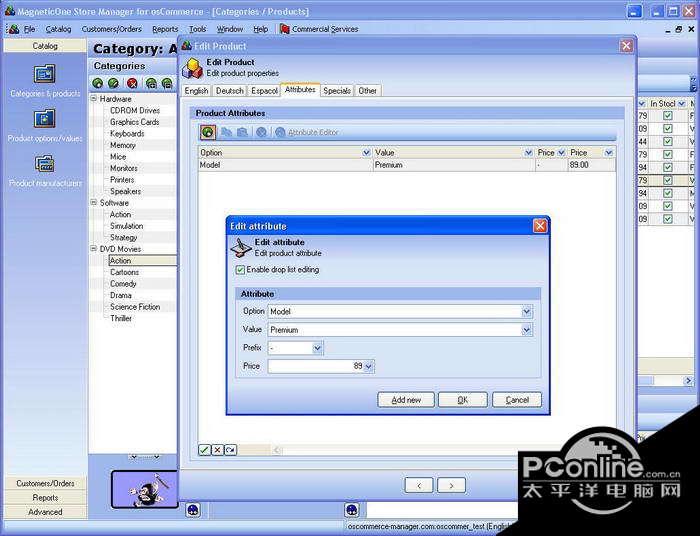700x536 pixels.
Task: Open the Tools menu
Action: tap(197, 29)
